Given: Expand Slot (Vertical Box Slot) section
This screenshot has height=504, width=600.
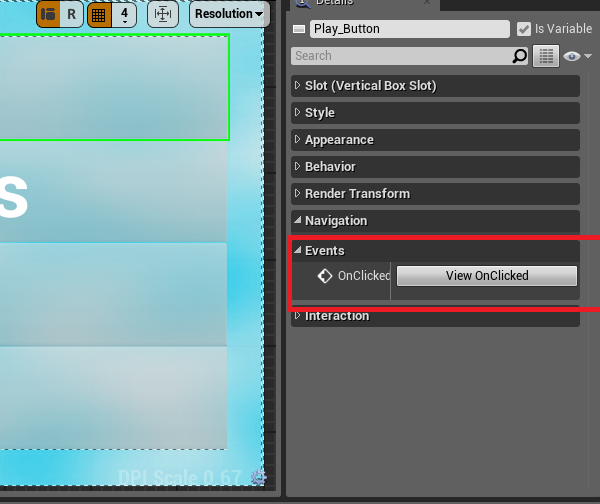Looking at the screenshot, I should click(435, 86).
